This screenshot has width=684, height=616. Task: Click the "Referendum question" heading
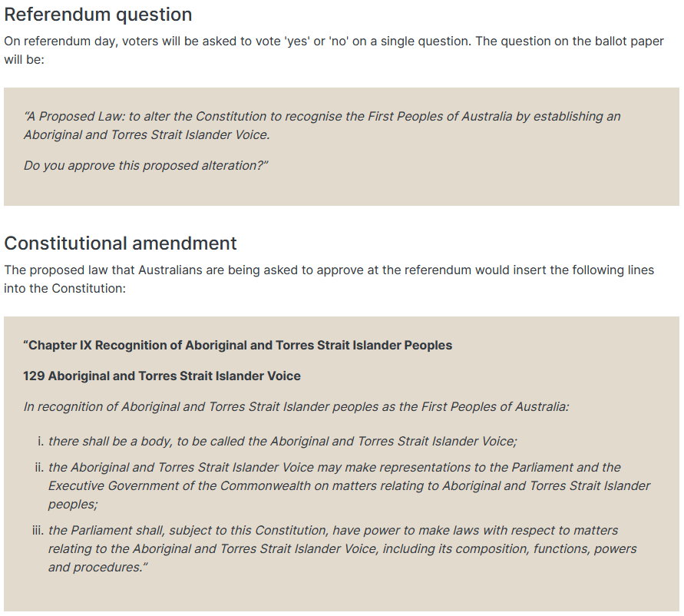(x=98, y=15)
